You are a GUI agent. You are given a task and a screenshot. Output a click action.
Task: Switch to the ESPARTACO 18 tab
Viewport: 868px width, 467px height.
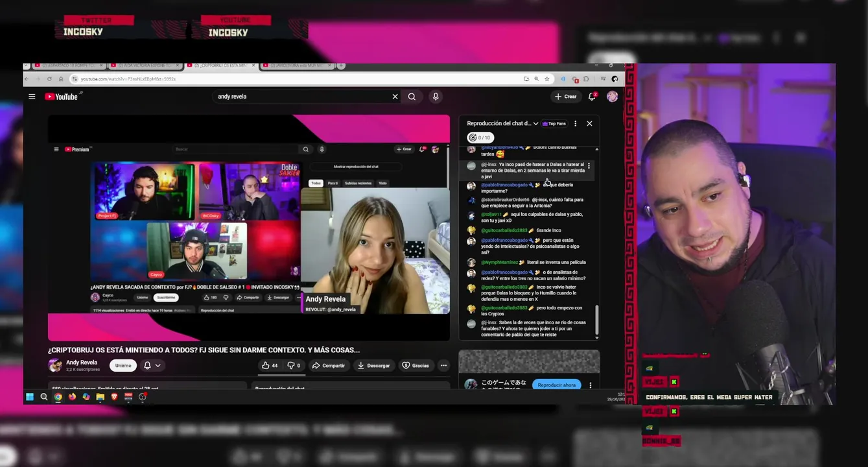[x=69, y=66]
